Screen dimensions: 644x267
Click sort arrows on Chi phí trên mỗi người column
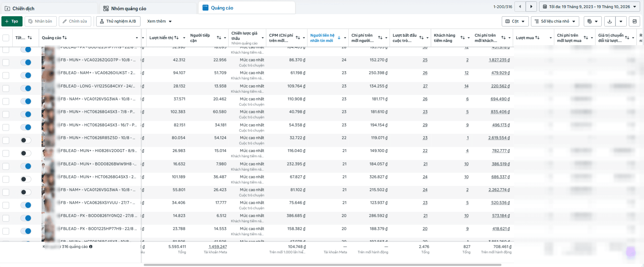coord(380,38)
